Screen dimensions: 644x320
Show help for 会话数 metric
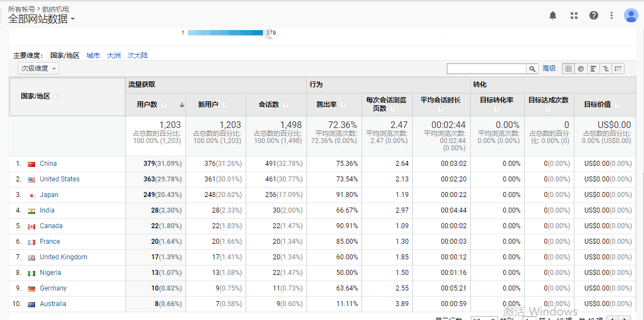[285, 105]
